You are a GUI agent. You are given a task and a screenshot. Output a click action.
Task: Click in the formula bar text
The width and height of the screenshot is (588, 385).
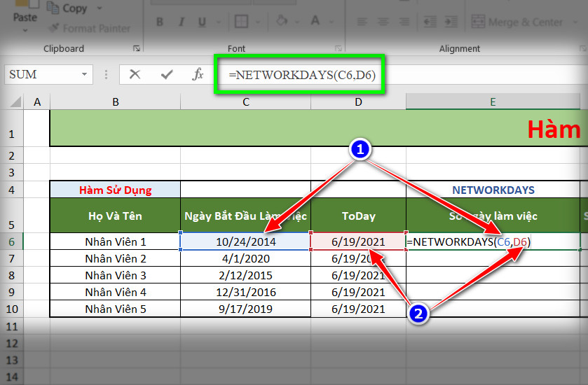point(302,75)
